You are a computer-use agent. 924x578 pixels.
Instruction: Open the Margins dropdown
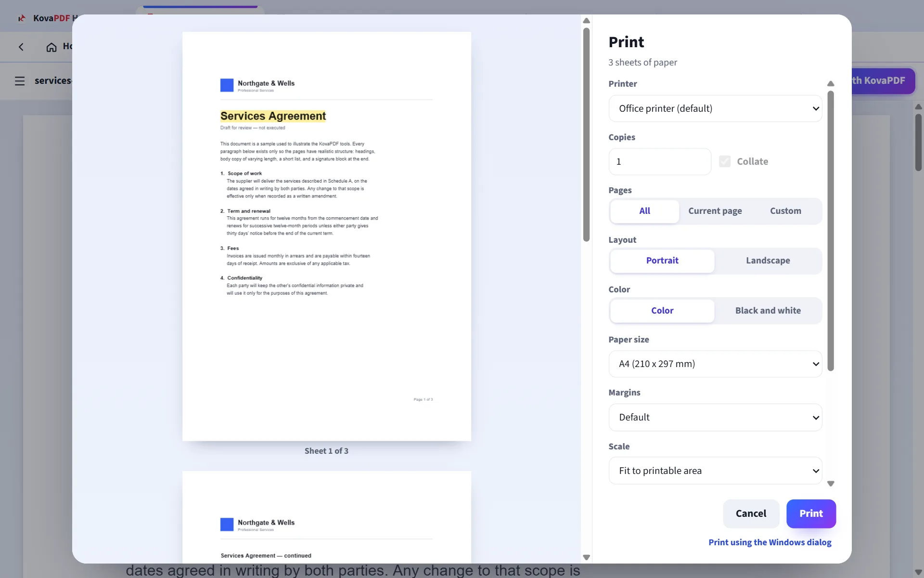pyautogui.click(x=715, y=417)
